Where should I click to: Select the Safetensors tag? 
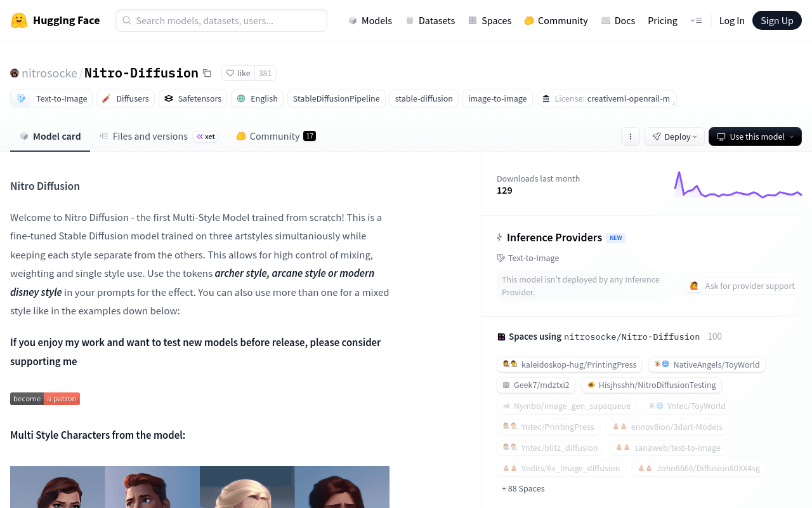(193, 98)
